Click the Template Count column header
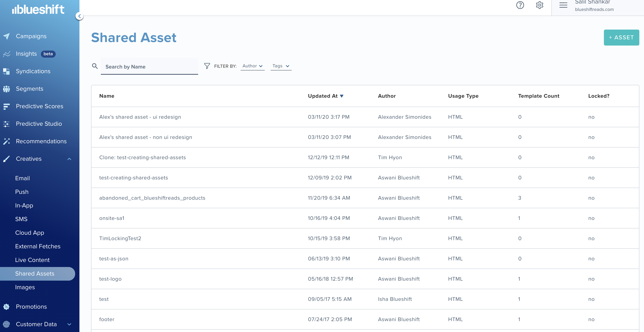 539,96
